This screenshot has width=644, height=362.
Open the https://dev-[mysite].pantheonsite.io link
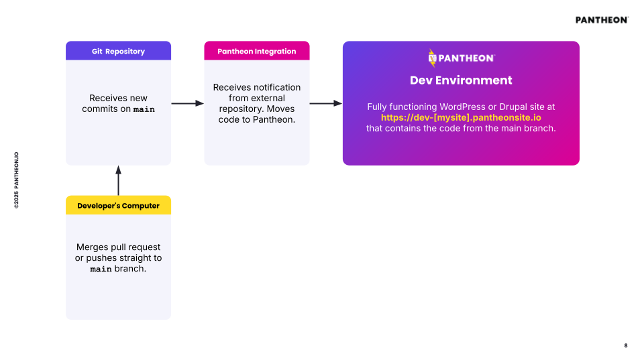click(x=461, y=117)
